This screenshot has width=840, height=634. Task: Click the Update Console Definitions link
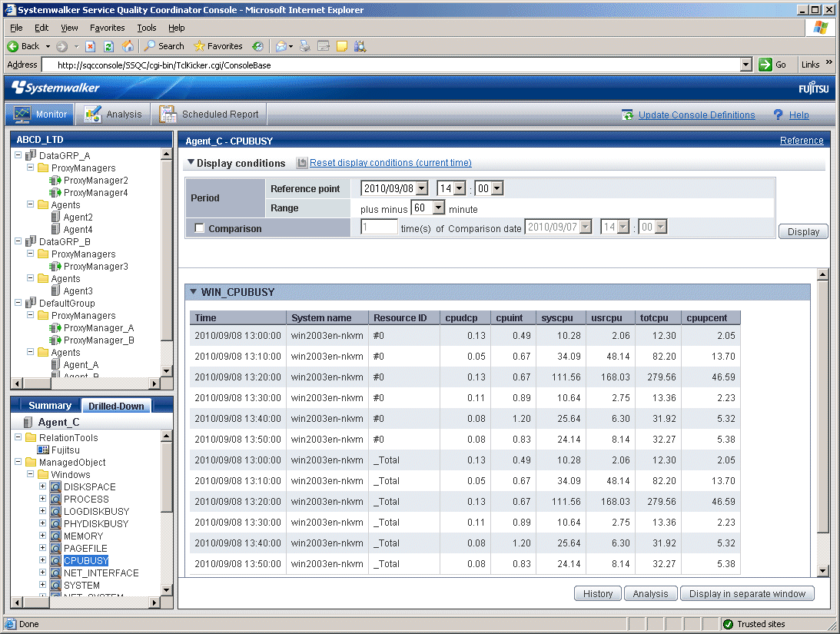click(696, 115)
